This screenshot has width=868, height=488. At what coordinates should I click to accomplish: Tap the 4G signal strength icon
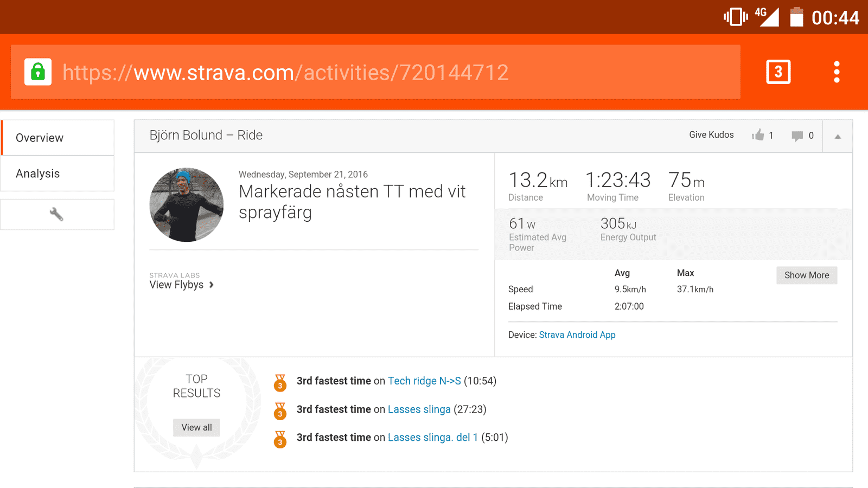(x=767, y=17)
